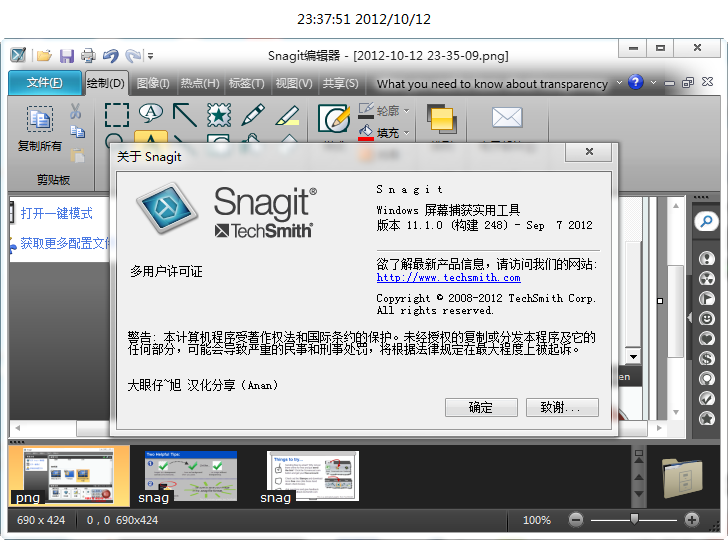Image resolution: width=728 pixels, height=540 pixels.
Task: Select the png thumbnail in the tray
Action: pos(69,476)
